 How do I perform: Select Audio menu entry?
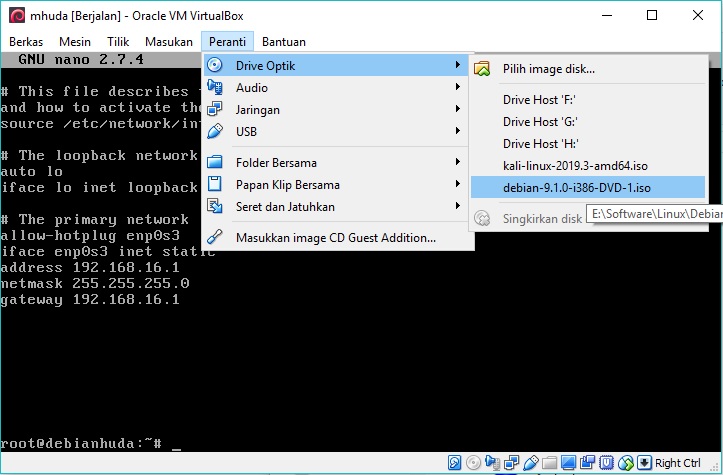click(335, 87)
